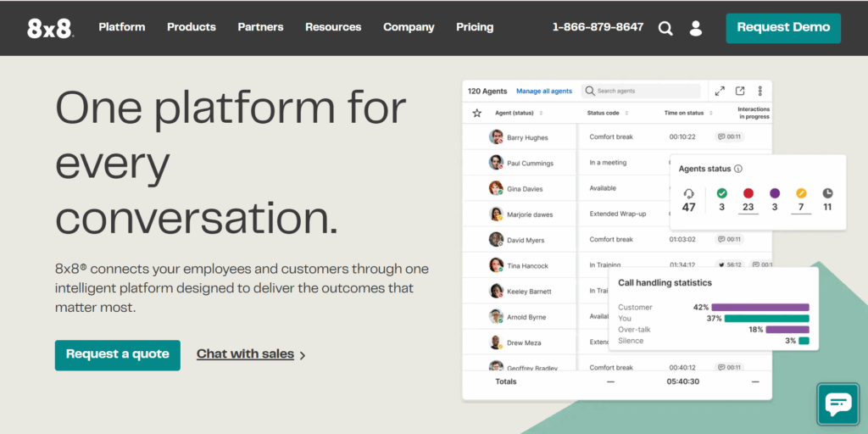Click the open-in-new-window icon in agents panel
The height and width of the screenshot is (434, 868).
740,91
